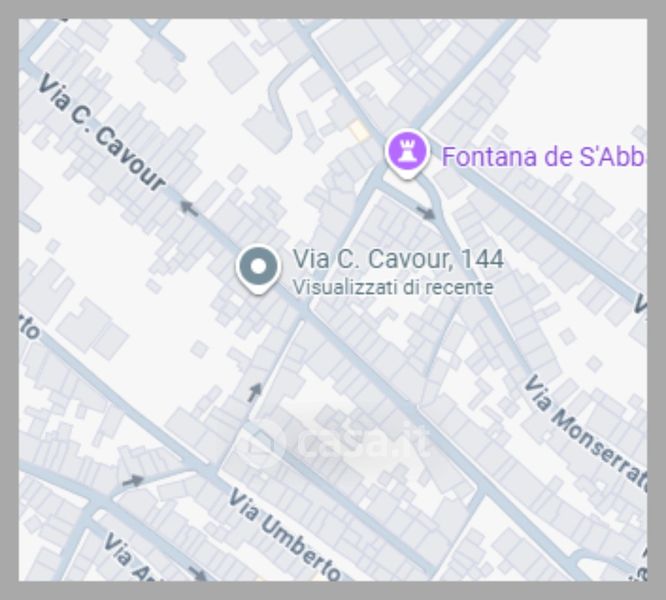This screenshot has height=600, width=666.
Task: Click the one-way arrow below Fontana pin
Action: (x=426, y=212)
